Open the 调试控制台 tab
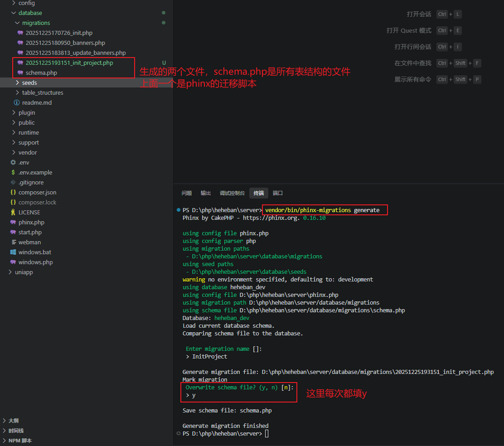 tap(232, 193)
